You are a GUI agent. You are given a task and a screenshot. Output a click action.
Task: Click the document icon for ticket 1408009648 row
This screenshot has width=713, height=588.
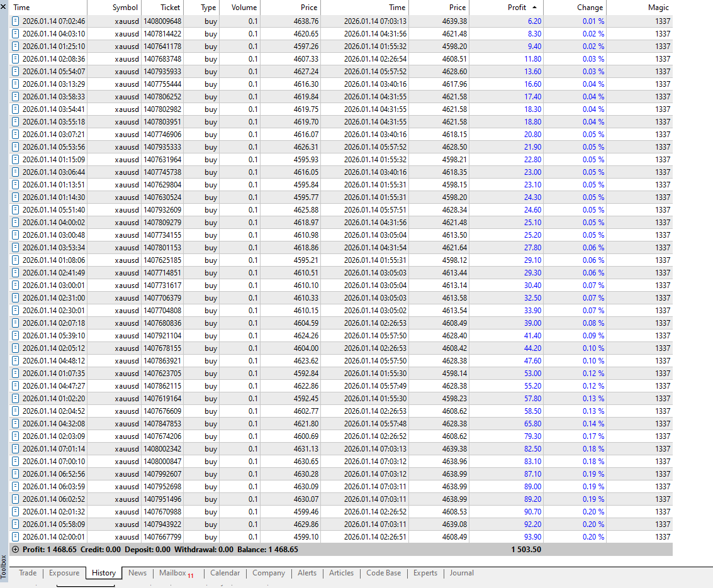16,21
